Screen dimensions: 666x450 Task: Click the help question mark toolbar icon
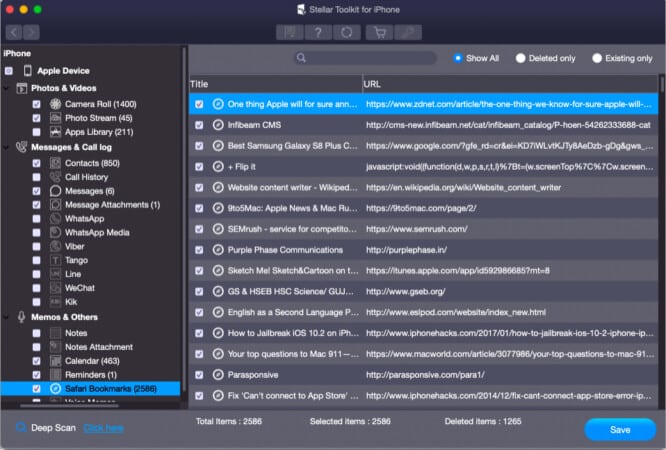(319, 32)
